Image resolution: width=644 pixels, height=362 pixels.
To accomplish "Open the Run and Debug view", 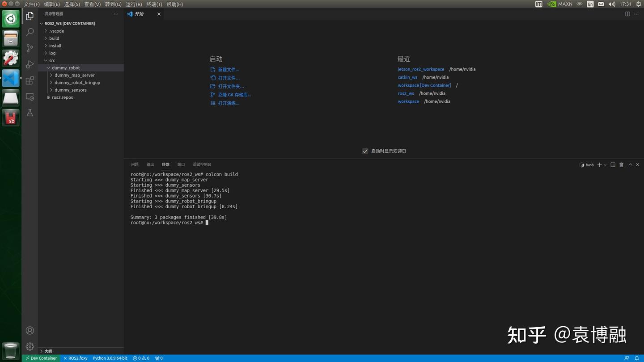I will pos(30,64).
